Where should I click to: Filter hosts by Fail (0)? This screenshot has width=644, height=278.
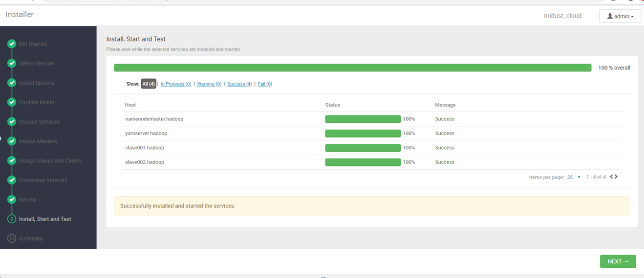pos(265,84)
